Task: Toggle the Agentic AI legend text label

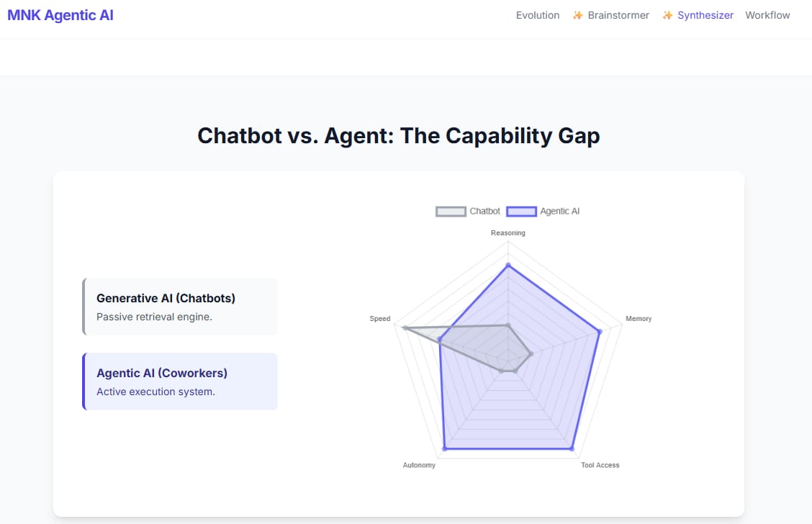Action: 559,212
